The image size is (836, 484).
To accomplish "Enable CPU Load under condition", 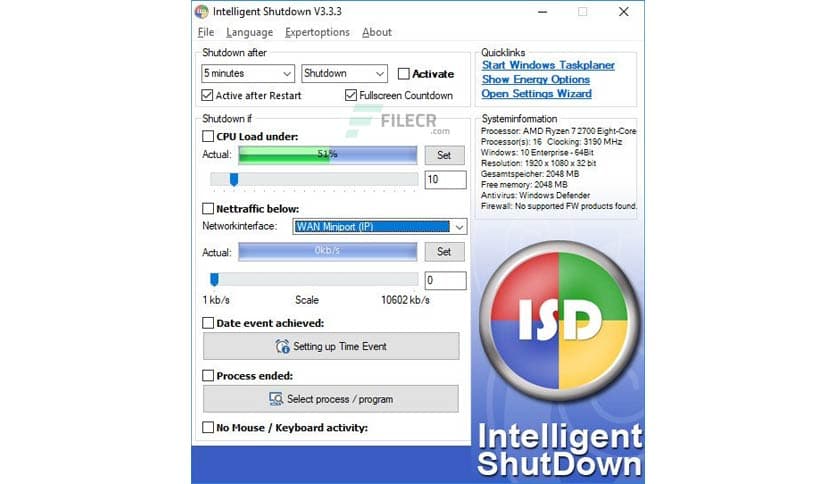I will [208, 136].
